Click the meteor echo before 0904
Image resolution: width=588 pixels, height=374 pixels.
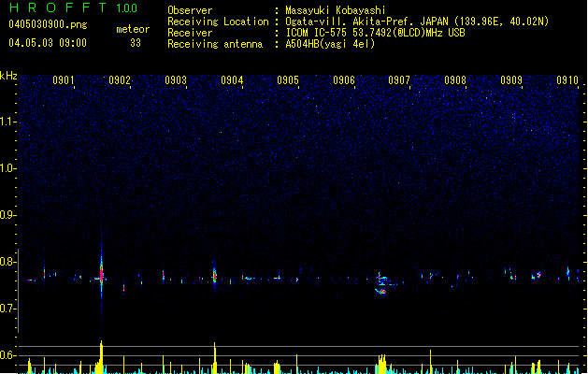click(x=214, y=276)
